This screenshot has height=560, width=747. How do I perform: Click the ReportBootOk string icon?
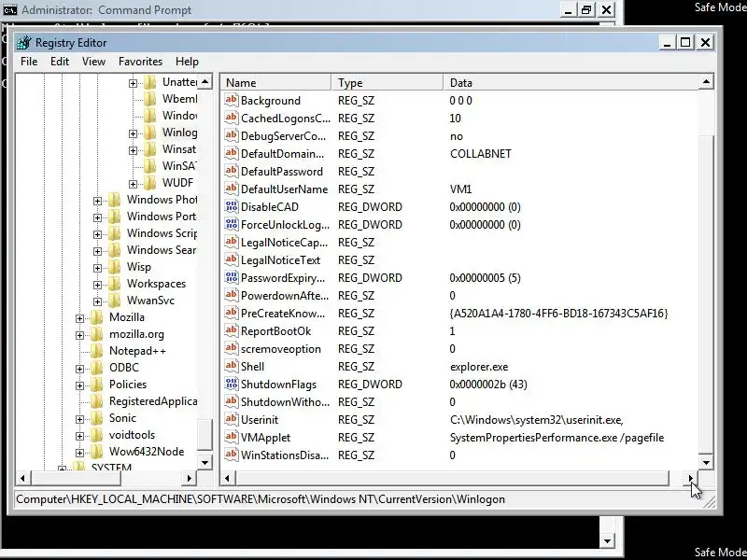point(231,330)
